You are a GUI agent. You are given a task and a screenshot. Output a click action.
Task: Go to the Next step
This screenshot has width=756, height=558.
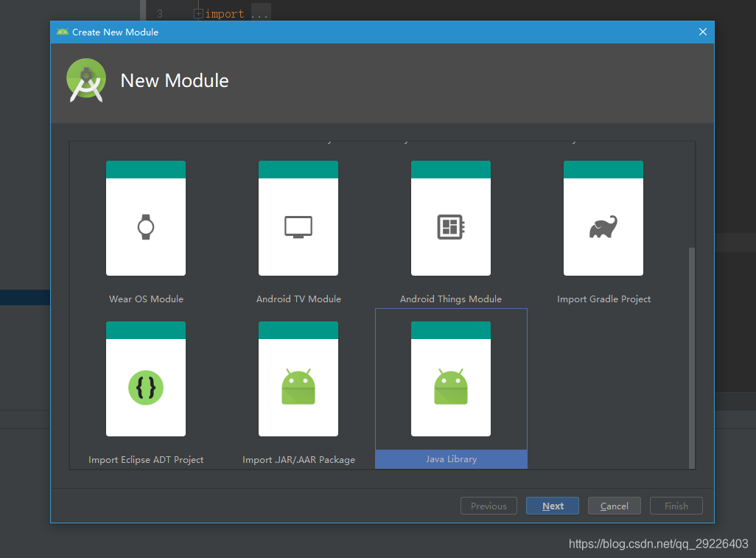pos(553,506)
